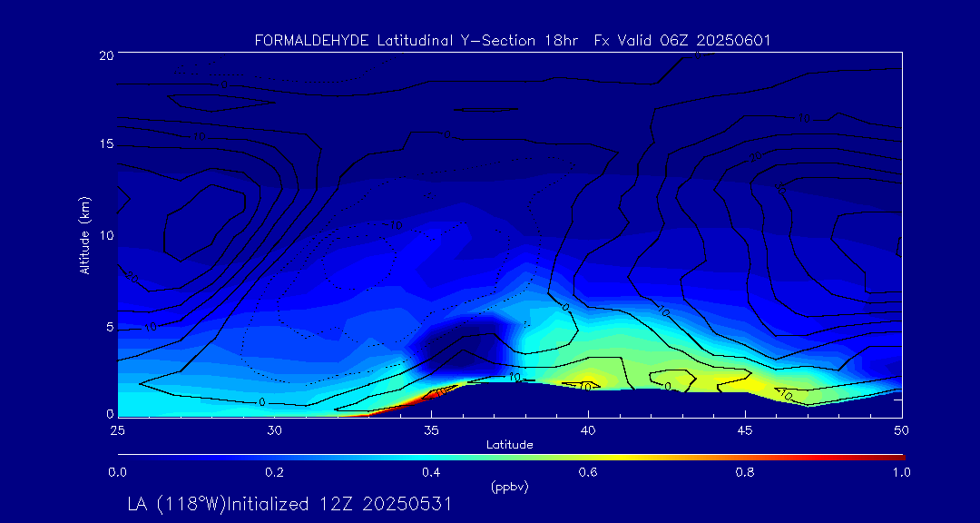
Task: Click the 'Altitude (km)' y-axis label
Action: (84, 235)
